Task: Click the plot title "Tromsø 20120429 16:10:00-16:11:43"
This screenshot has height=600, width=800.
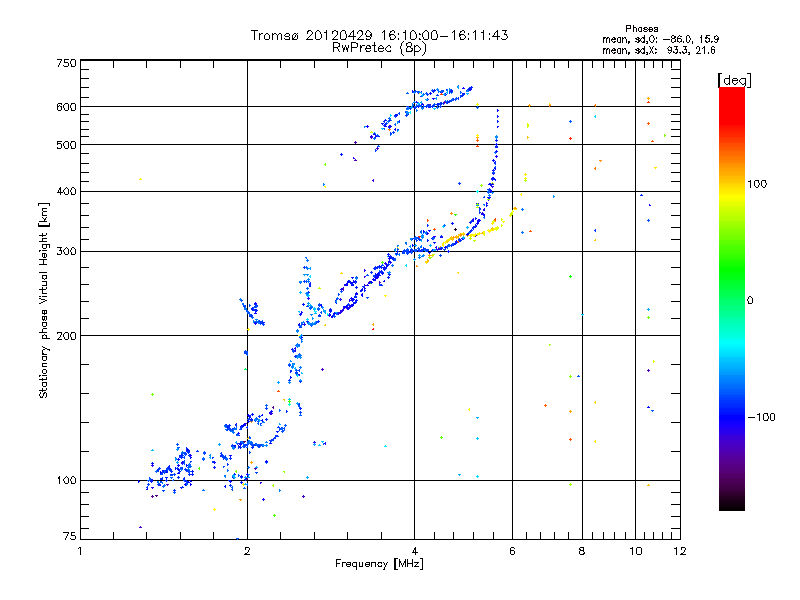Action: coord(379,35)
